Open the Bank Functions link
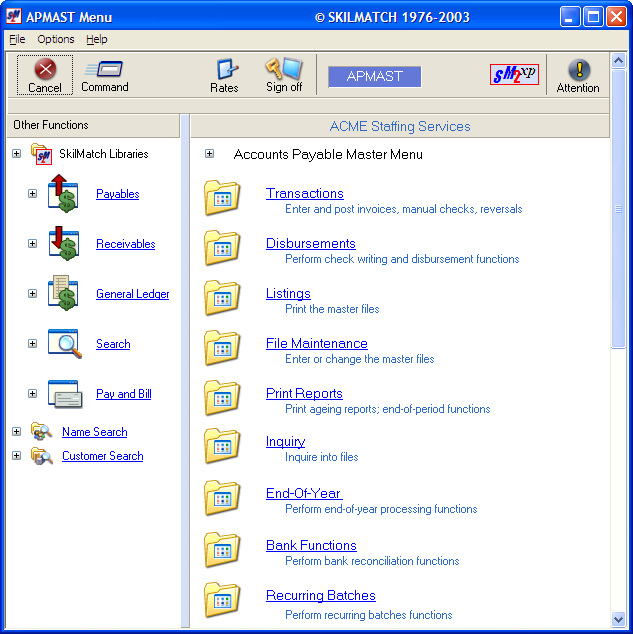This screenshot has height=634, width=633. point(311,545)
